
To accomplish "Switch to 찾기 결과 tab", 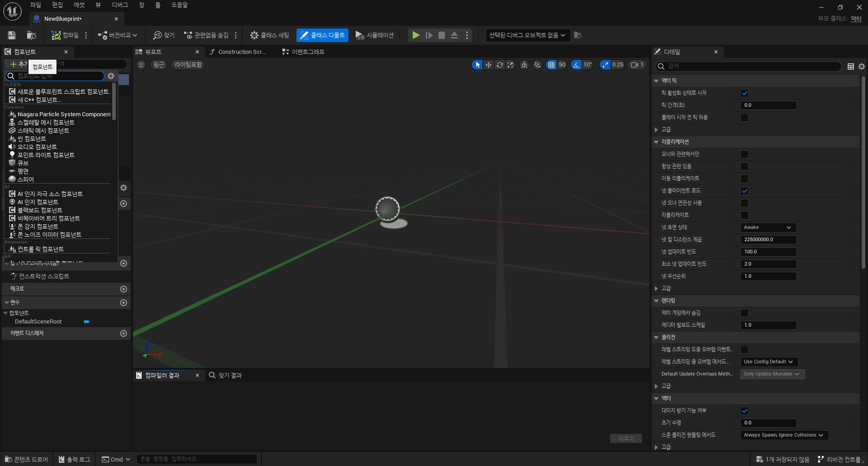I will tap(225, 376).
